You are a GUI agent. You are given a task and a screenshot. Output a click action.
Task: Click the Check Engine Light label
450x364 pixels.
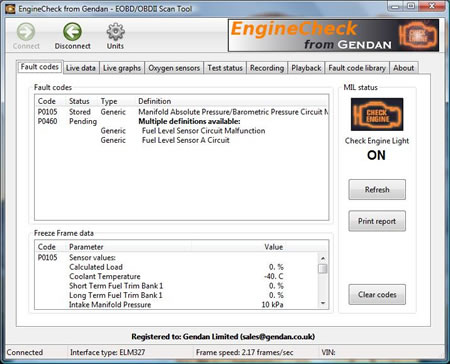tap(377, 141)
